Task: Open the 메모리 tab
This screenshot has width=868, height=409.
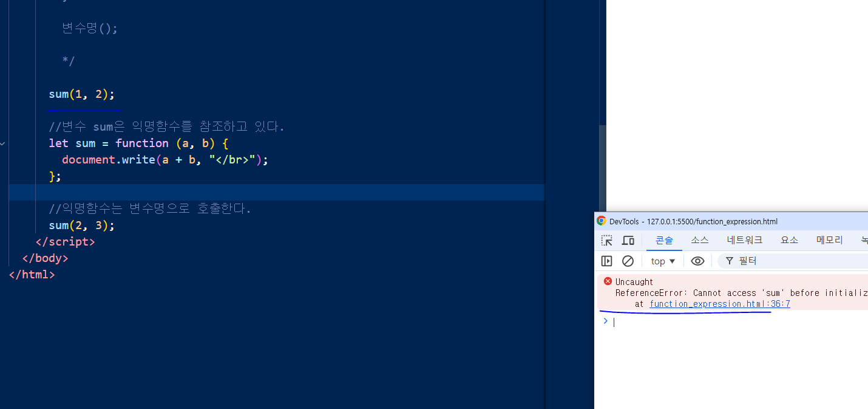Action: click(x=830, y=240)
